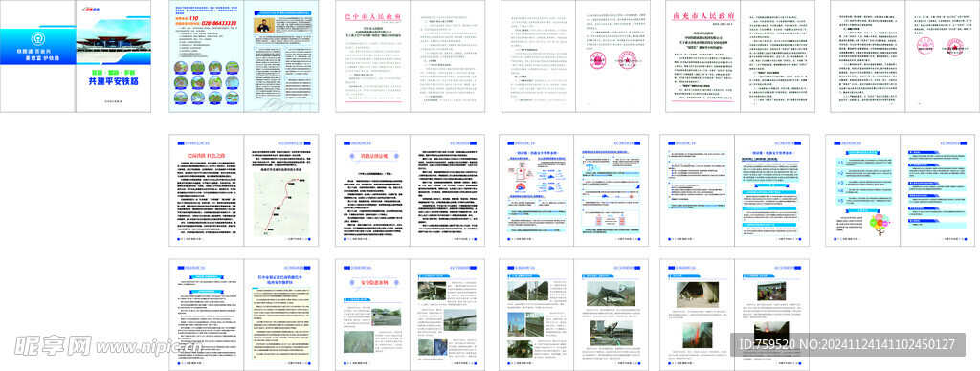Open the front cover with the train station photo
This screenshot has height=371, width=980.
pos(113,56)
